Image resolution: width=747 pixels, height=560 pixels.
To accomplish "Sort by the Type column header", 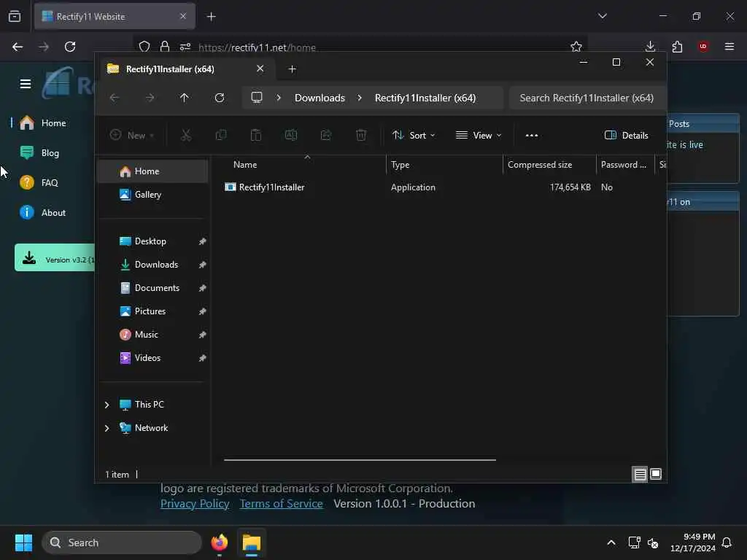I will 444,165.
